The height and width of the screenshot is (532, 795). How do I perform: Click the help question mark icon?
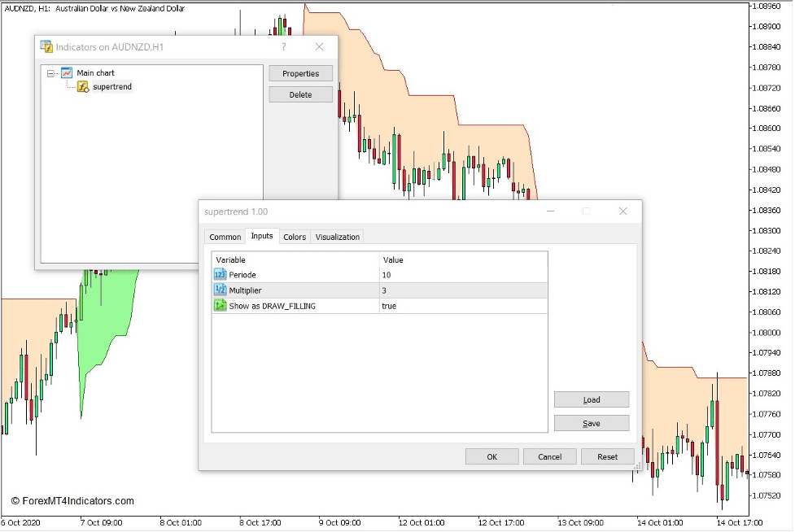(283, 47)
